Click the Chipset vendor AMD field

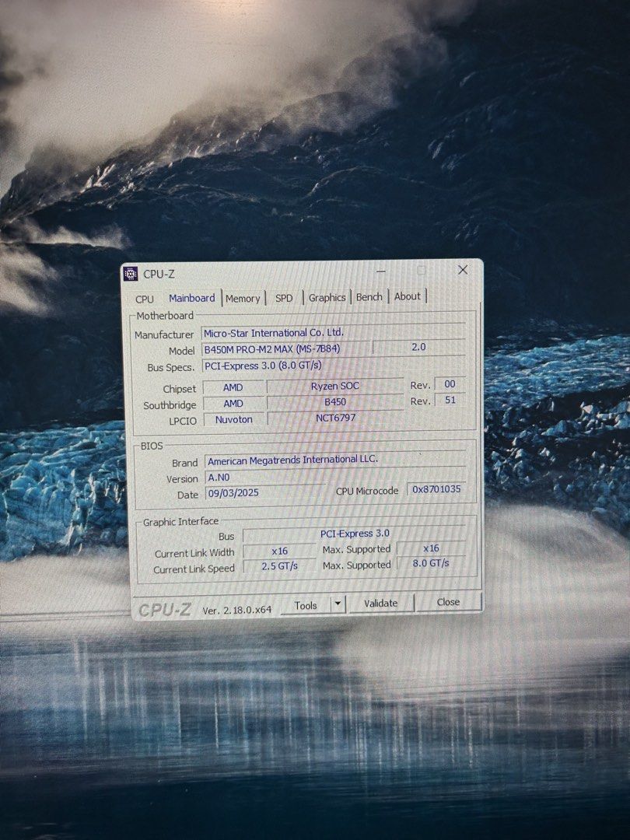coord(233,387)
